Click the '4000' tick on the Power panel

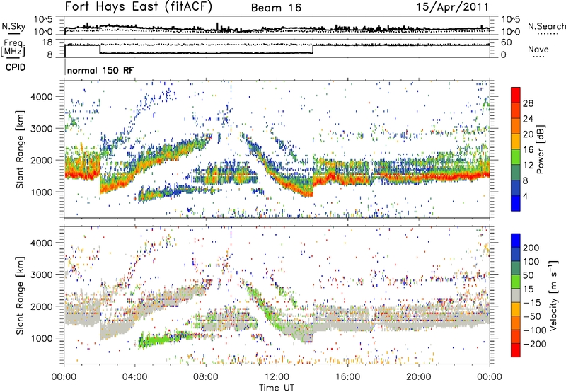coord(41,97)
